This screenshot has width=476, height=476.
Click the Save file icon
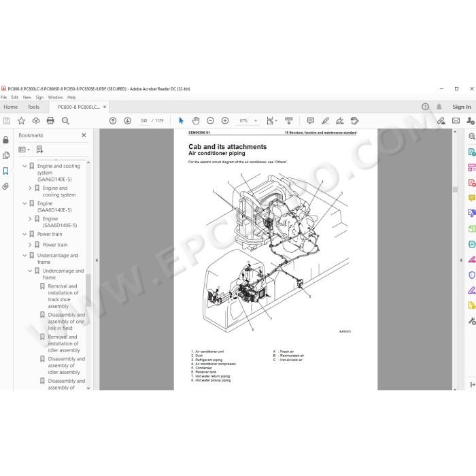[x=6, y=121]
